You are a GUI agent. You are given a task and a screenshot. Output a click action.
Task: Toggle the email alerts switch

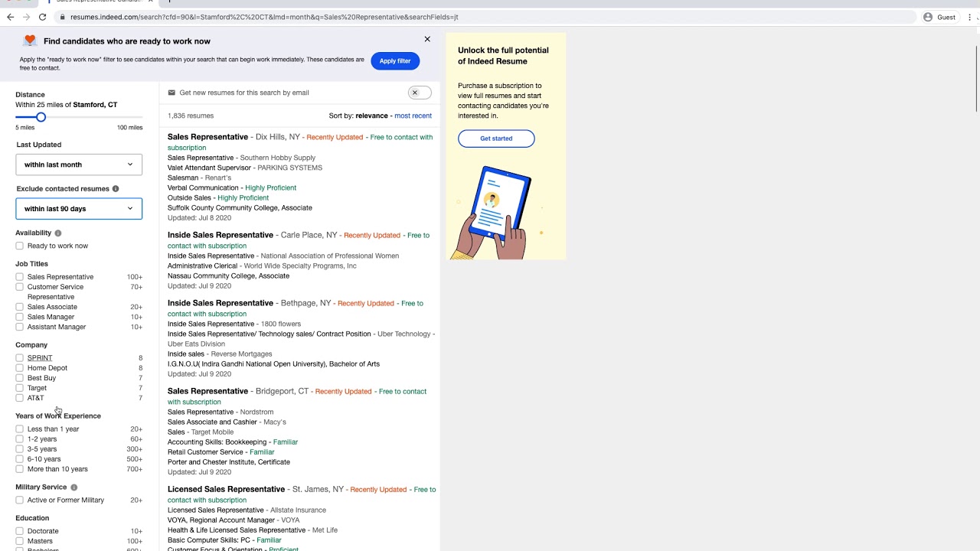pos(420,93)
